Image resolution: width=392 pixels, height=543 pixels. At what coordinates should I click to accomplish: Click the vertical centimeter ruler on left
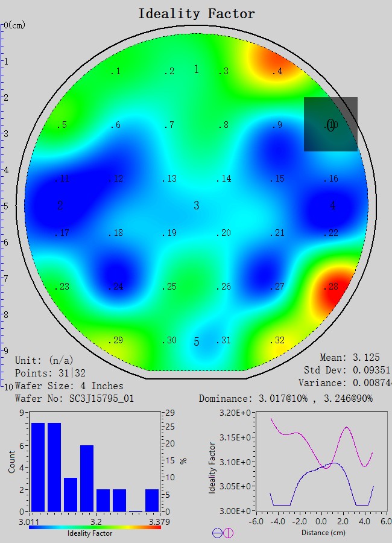click(x=3, y=205)
